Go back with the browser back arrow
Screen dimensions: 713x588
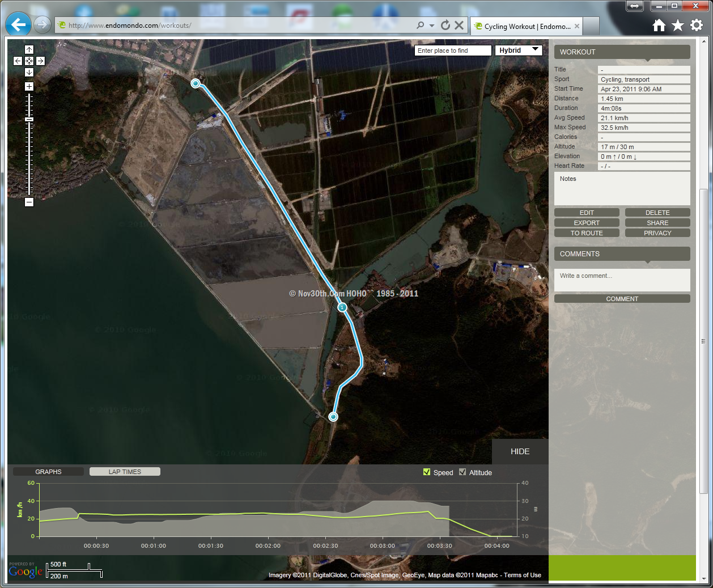point(18,24)
